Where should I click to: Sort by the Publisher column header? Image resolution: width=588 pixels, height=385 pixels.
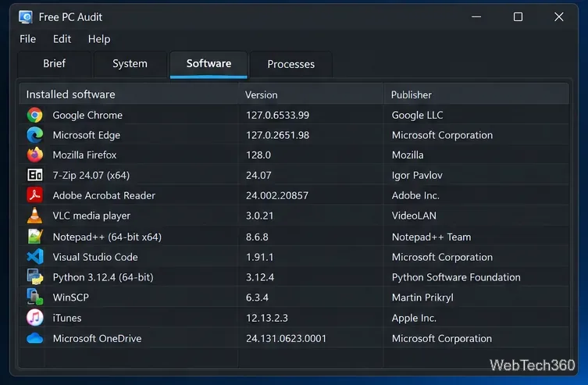pyautogui.click(x=476, y=94)
